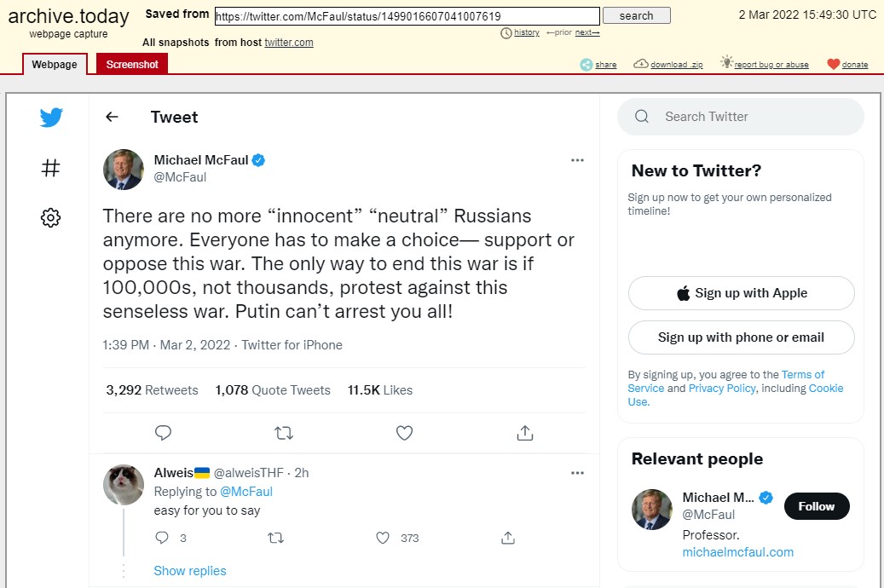Open more options on Alweis reply

coord(577,473)
